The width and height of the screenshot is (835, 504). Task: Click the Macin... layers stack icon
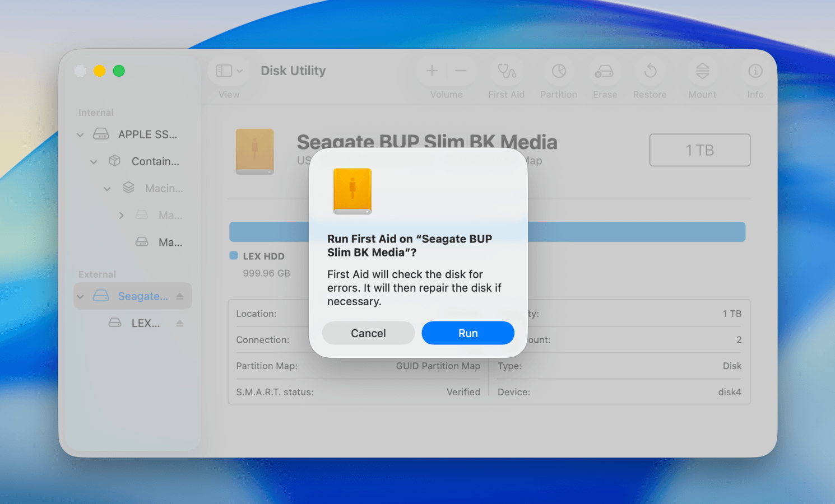tap(128, 188)
